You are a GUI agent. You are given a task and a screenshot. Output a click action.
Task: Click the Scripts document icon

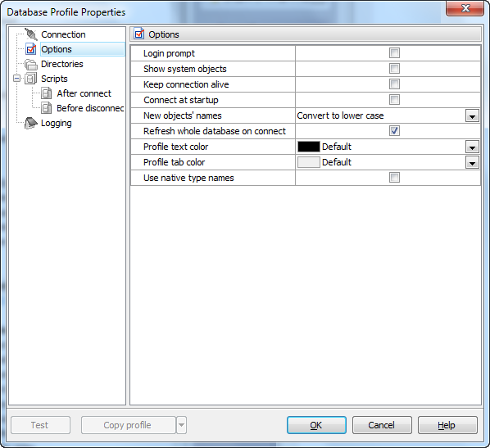pyautogui.click(x=30, y=79)
